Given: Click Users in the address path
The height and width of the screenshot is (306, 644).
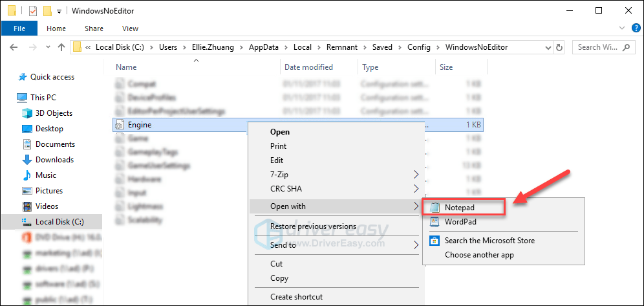Looking at the screenshot, I should coord(168,47).
